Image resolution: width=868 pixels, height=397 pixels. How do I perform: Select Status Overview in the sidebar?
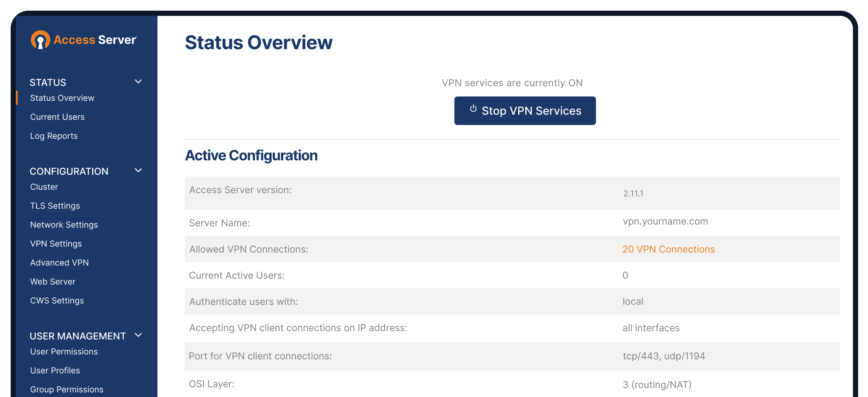pyautogui.click(x=62, y=98)
